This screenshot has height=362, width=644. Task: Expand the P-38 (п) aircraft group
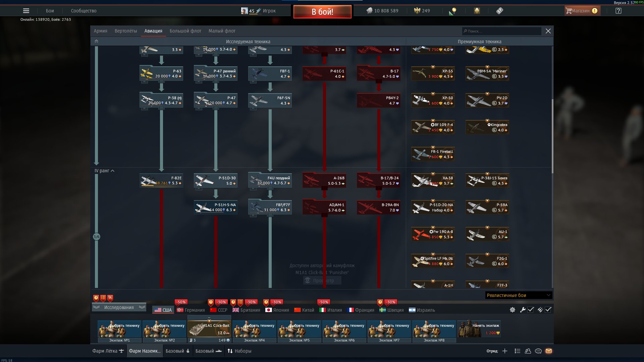pyautogui.click(x=161, y=108)
